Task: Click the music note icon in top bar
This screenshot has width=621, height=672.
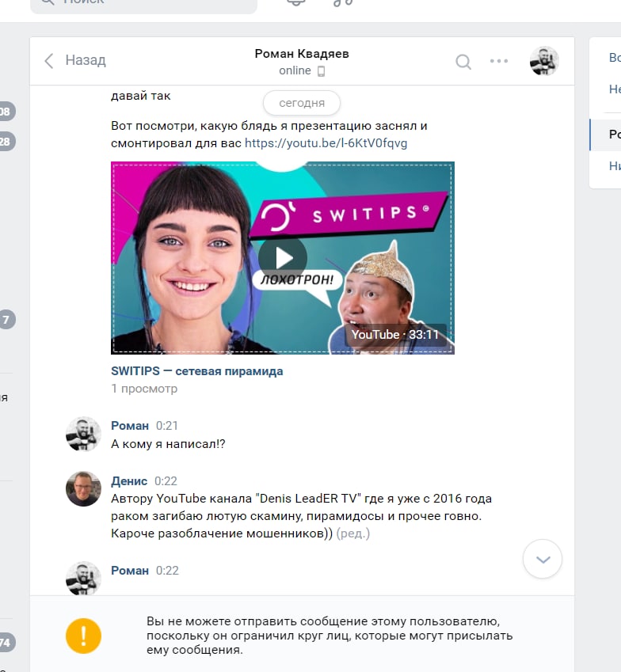Action: click(343, 2)
